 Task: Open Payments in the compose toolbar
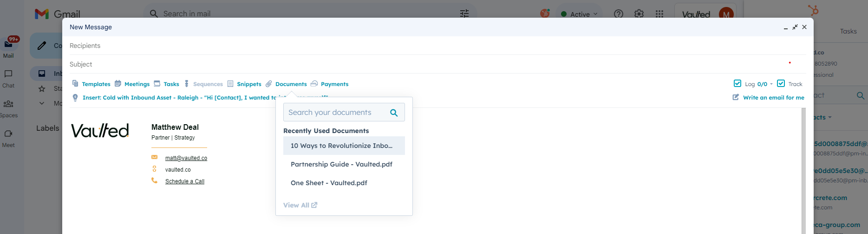329,84
